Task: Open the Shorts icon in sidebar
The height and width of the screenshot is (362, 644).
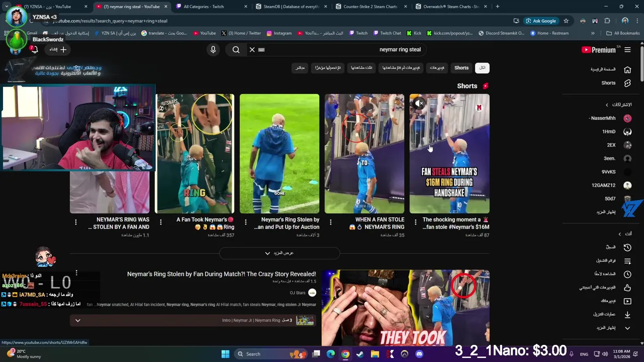Action: (x=627, y=83)
